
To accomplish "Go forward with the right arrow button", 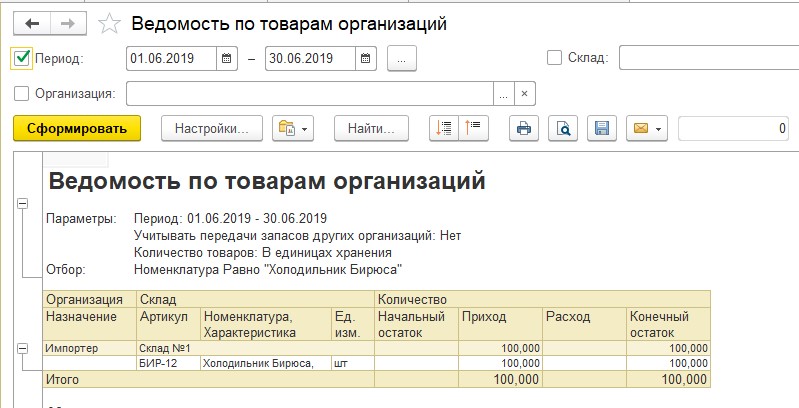I will coord(68,23).
